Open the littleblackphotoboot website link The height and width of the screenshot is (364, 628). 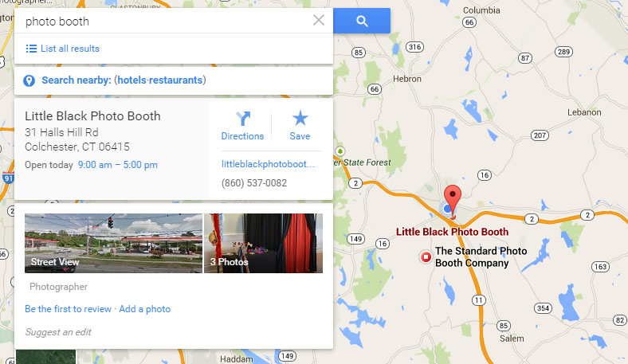point(268,164)
